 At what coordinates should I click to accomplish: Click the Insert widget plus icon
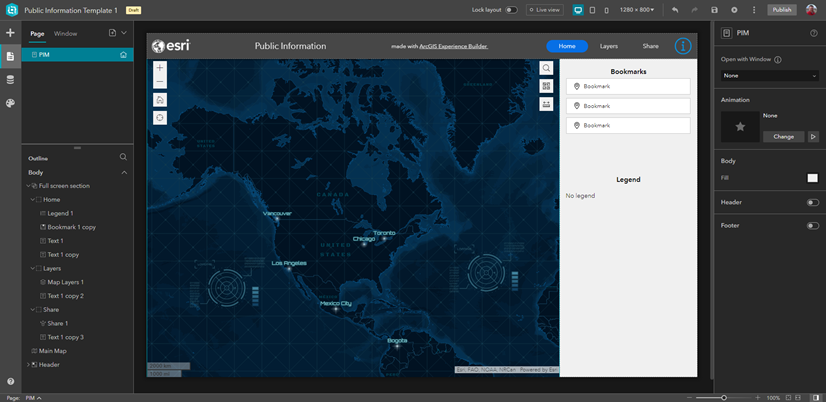(10, 33)
